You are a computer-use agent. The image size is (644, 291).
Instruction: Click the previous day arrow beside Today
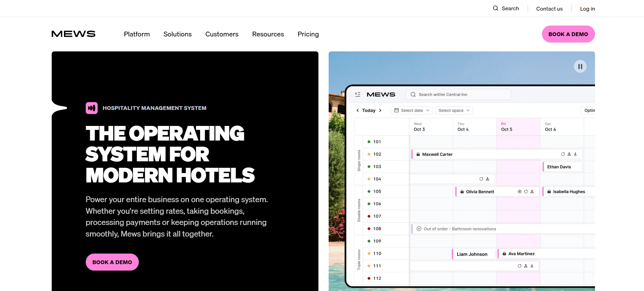coord(358,110)
